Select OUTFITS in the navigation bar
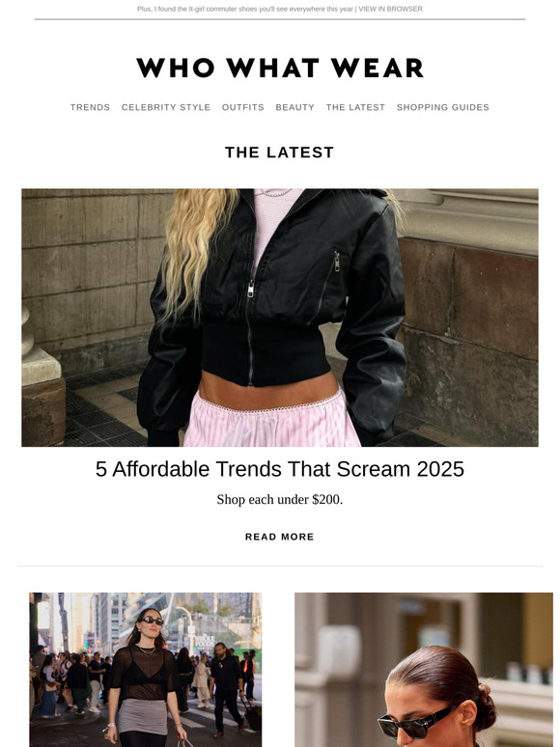The height and width of the screenshot is (747, 560). 242,107
